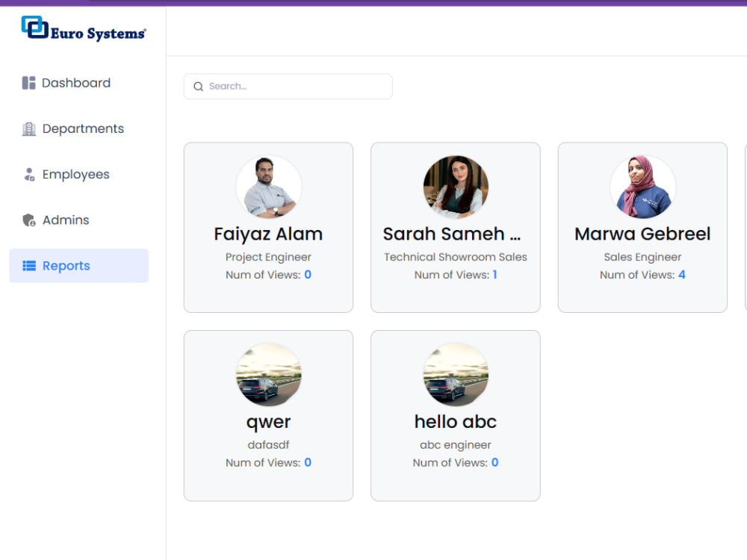
Task: Click the Project Engineer job title
Action: coord(268,257)
